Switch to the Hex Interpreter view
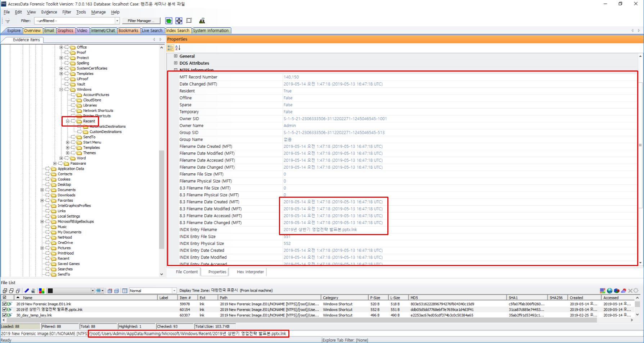The width and height of the screenshot is (644, 343). click(x=250, y=272)
